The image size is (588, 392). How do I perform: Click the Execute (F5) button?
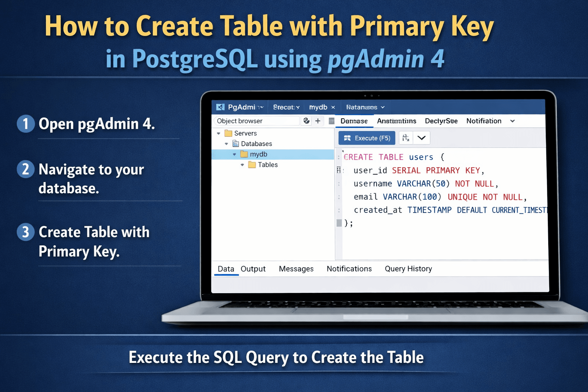(x=366, y=138)
